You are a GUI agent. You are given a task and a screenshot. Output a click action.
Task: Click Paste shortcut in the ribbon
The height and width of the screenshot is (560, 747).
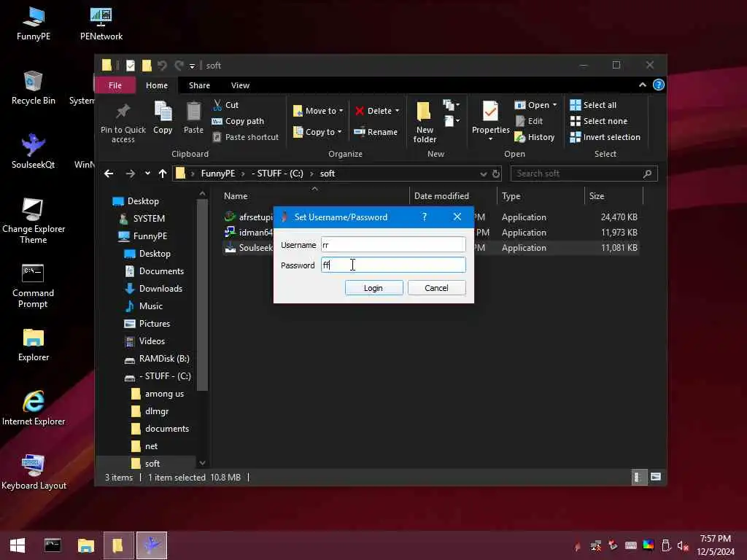click(245, 137)
